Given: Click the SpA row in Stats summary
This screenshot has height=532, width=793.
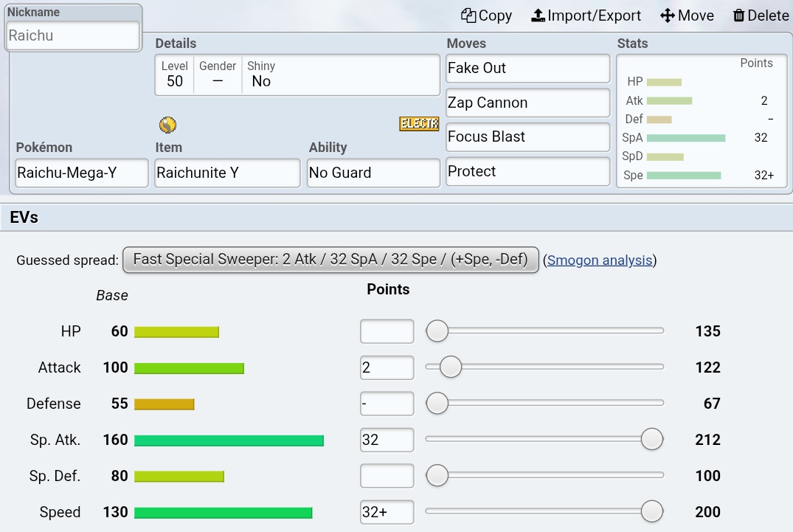Looking at the screenshot, I should (702, 138).
